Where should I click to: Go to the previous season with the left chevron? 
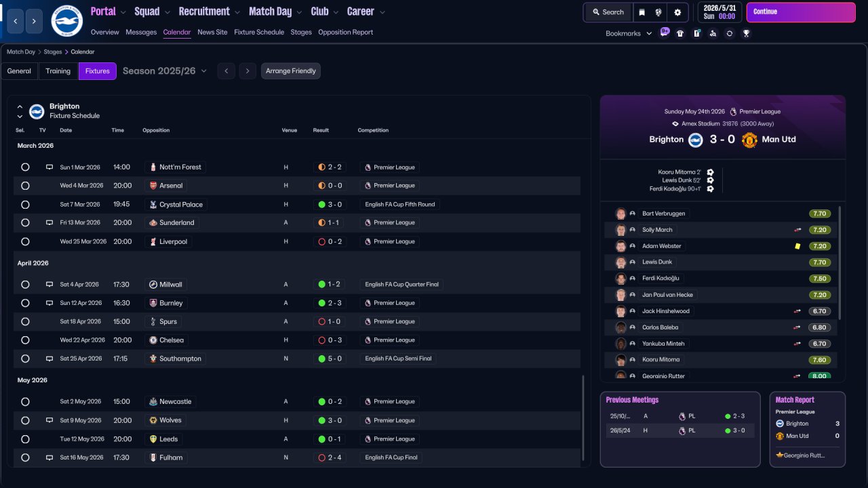point(226,71)
